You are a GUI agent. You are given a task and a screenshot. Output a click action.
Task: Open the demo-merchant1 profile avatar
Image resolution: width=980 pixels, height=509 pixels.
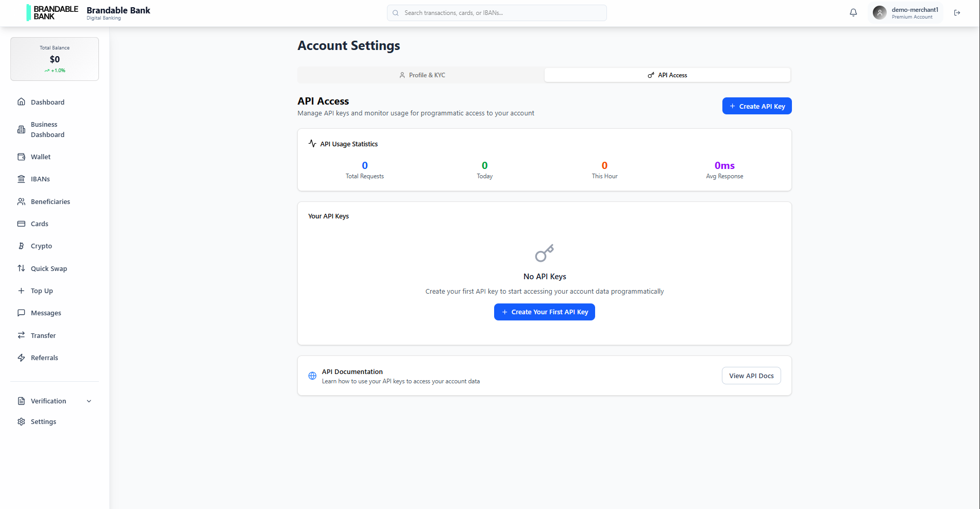[x=879, y=12]
